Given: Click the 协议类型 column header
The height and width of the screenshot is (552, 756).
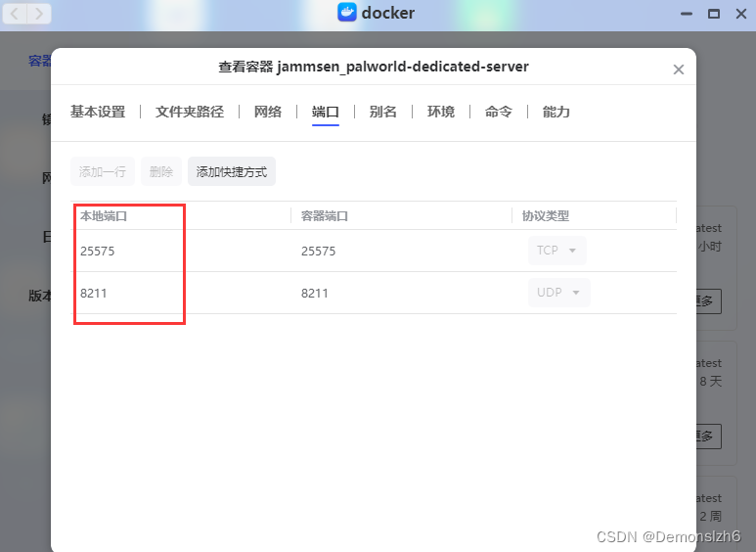Looking at the screenshot, I should point(546,215).
